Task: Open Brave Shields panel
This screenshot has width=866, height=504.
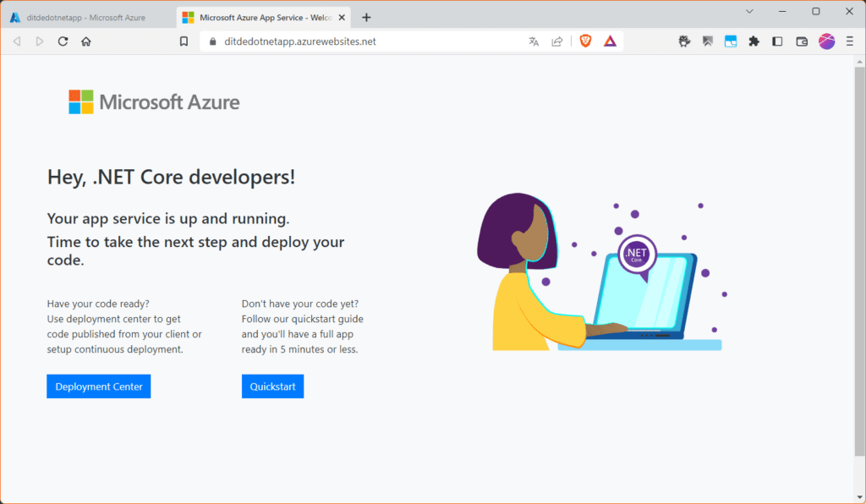Action: (585, 41)
